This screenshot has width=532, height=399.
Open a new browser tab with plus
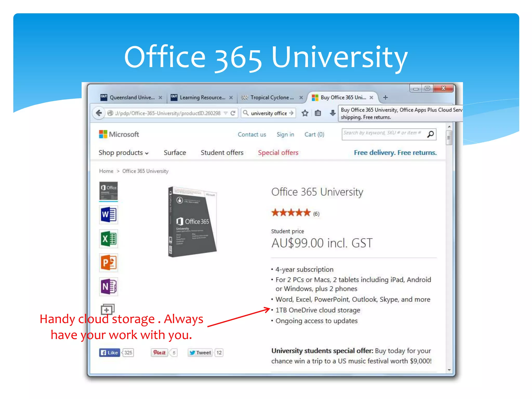pos(385,97)
